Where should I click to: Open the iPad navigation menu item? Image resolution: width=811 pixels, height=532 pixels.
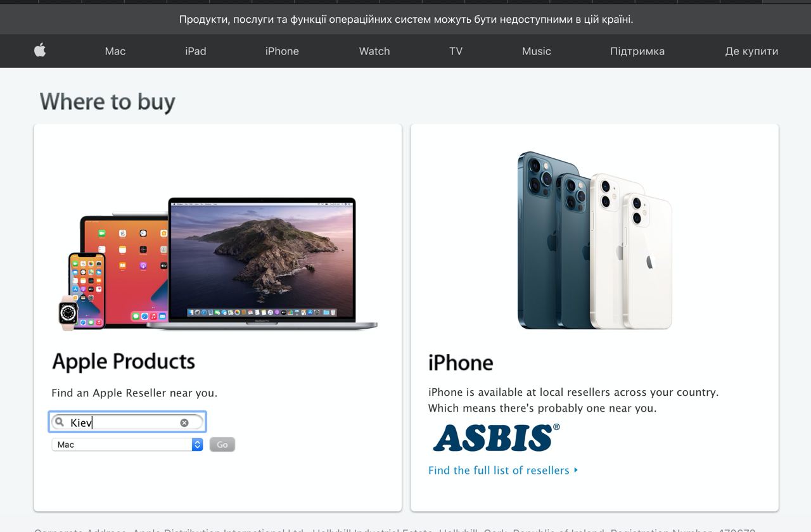tap(195, 51)
